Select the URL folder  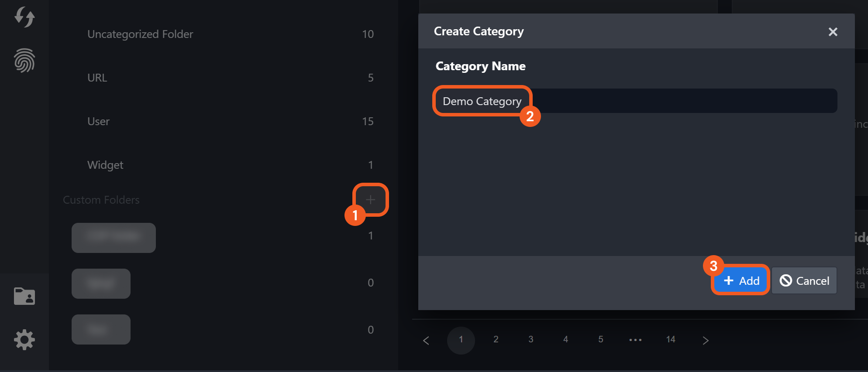pos(97,78)
